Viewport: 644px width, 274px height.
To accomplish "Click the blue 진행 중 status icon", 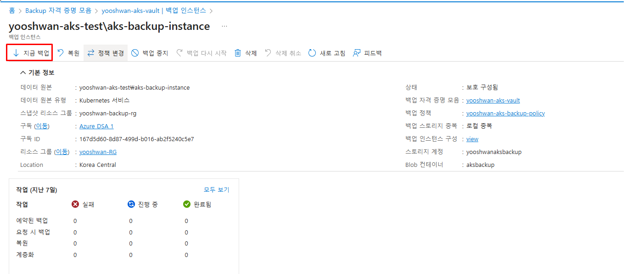I will coord(131,204).
